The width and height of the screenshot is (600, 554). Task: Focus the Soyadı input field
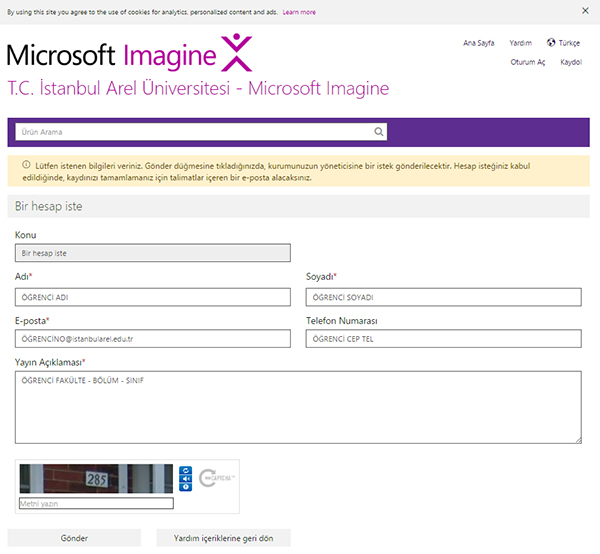[x=443, y=297]
